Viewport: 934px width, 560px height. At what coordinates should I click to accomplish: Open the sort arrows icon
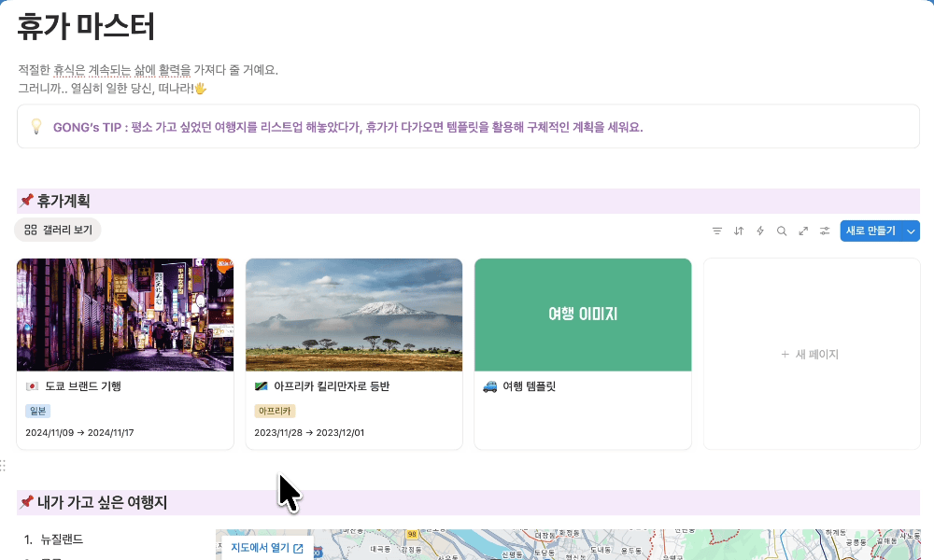pyautogui.click(x=739, y=231)
